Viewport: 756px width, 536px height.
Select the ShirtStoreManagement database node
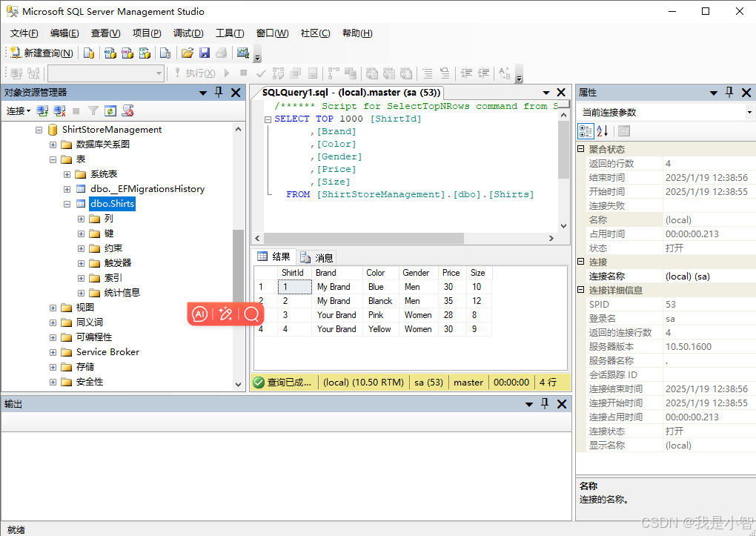[112, 130]
